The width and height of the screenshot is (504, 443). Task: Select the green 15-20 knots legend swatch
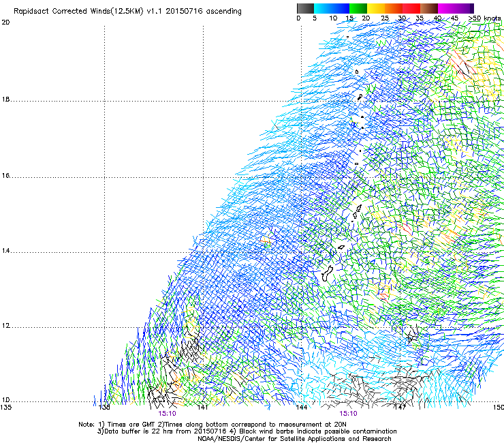(x=358, y=8)
